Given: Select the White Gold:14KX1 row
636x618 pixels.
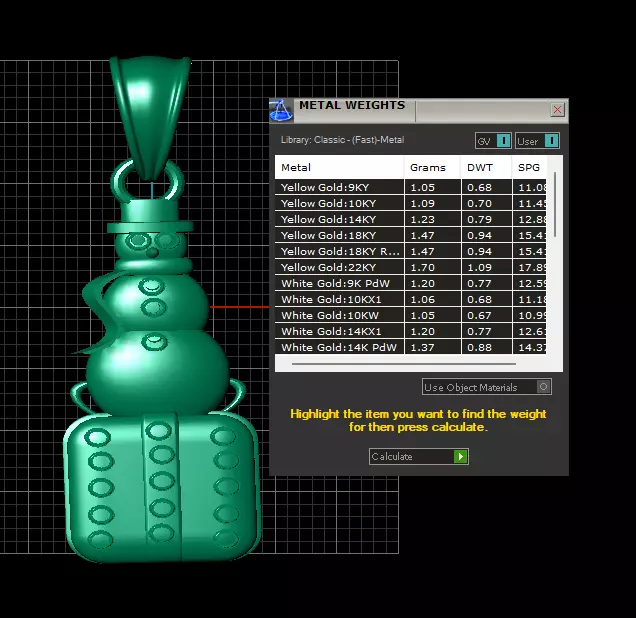Looking at the screenshot, I should pos(410,331).
